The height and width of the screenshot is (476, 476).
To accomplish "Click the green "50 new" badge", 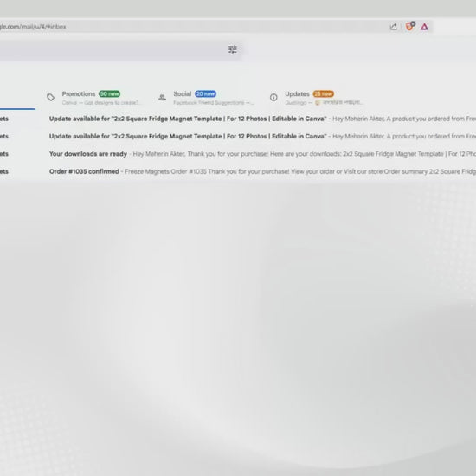I will (x=109, y=93).
